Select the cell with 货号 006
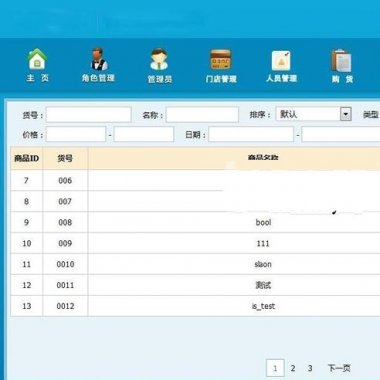This screenshot has width=380, height=380. coord(65,180)
